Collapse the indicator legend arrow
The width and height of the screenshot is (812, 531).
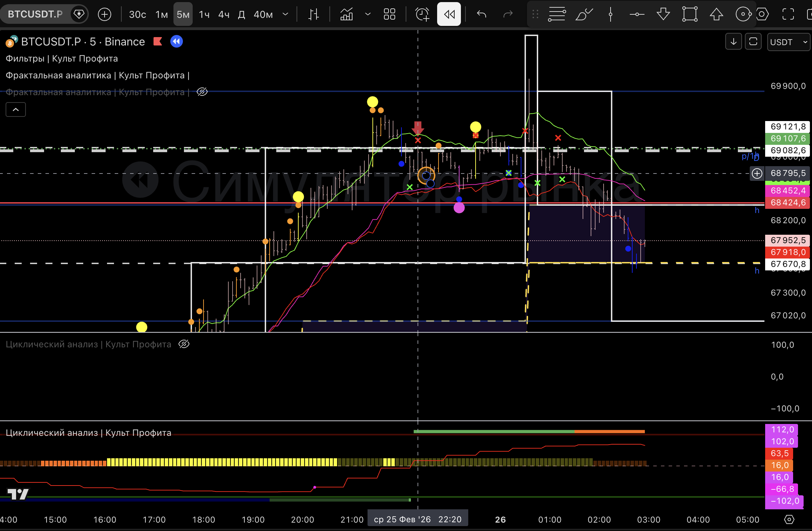pos(16,109)
